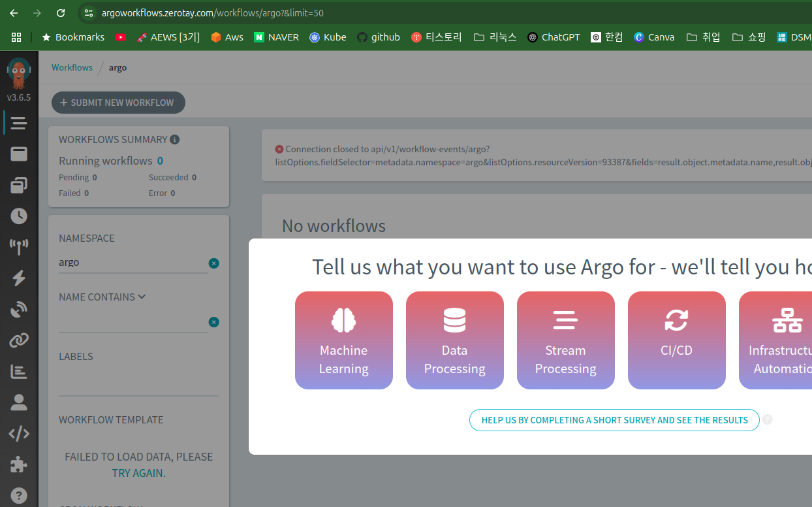Click the v3.6.5 version label
812x507 pixels.
tap(19, 97)
